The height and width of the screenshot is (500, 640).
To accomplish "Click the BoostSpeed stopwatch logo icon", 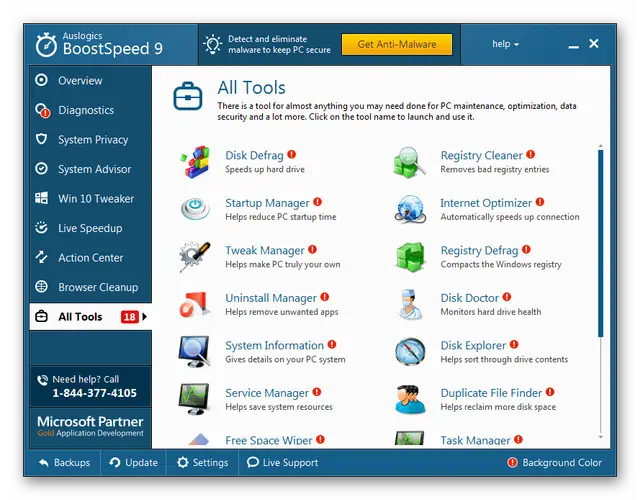I will 46,45.
